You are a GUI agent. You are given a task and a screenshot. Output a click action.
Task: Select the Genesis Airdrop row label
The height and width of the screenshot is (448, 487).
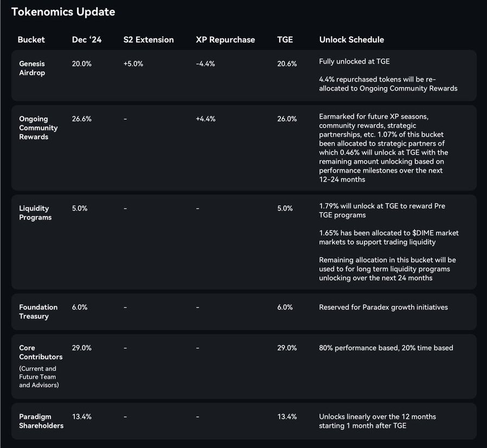pos(32,68)
